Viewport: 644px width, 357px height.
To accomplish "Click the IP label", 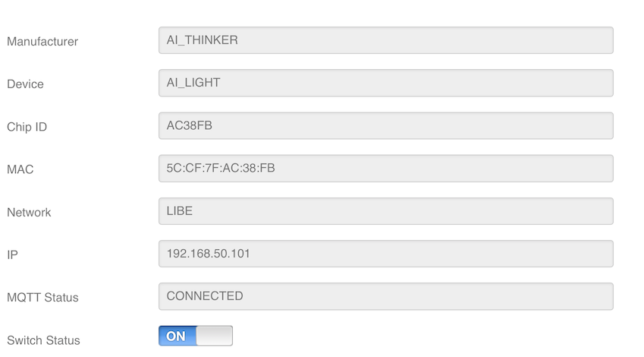I will pos(12,255).
